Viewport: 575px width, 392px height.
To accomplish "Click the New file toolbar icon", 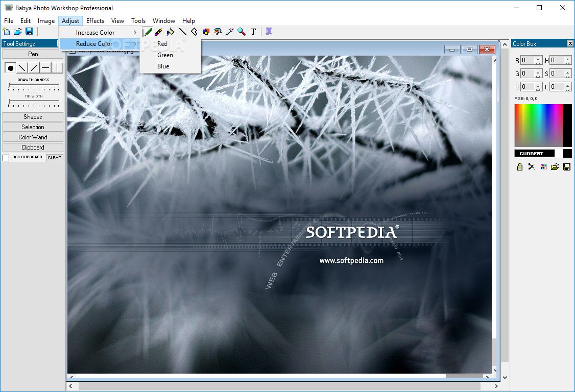I will click(x=6, y=32).
